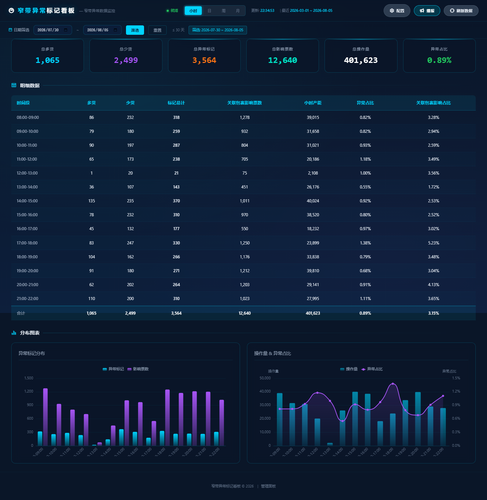Toggle 影响票数 series in the bar chart legend

138,369
